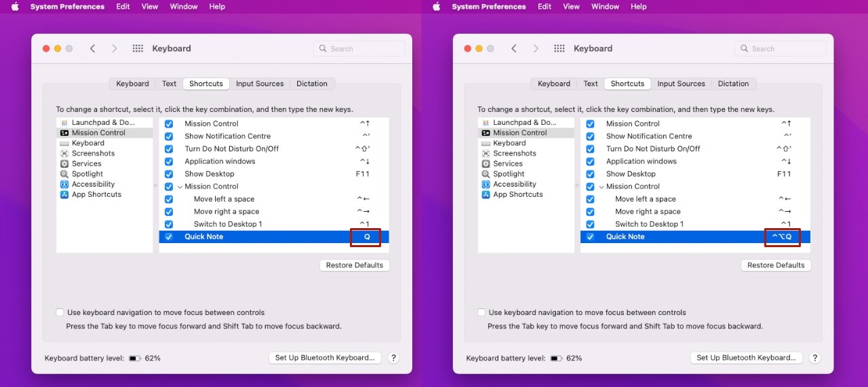Open Window menu in right menu bar

[605, 6]
